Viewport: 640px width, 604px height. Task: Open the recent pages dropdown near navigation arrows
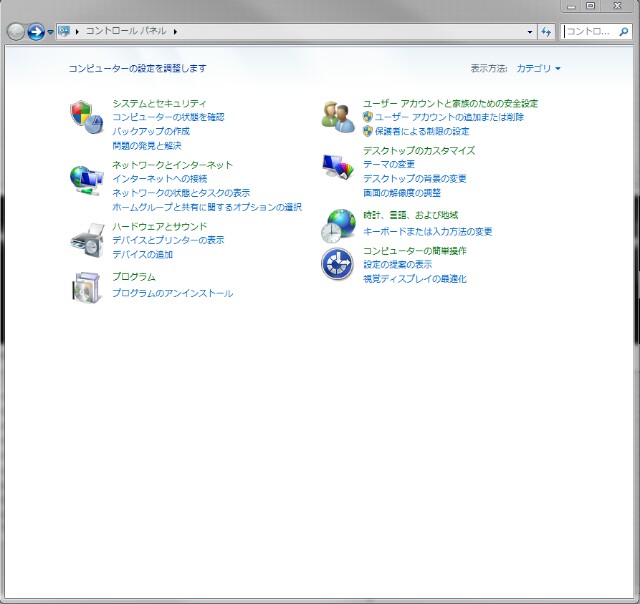50,32
